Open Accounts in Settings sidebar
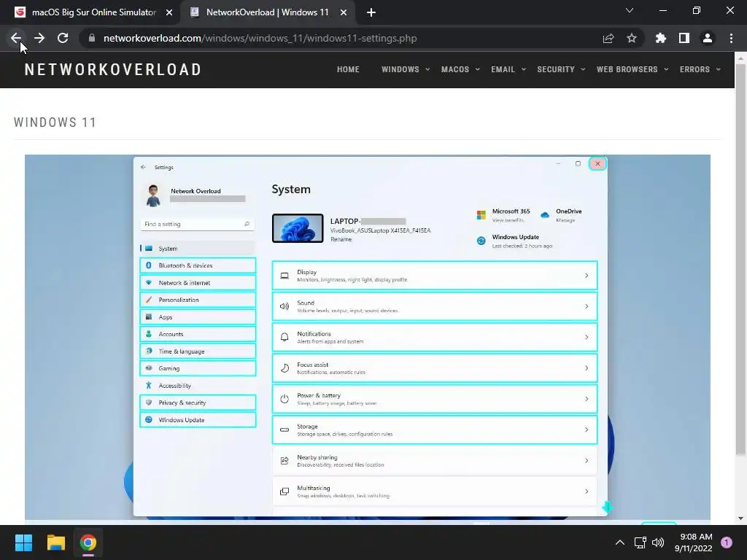The image size is (747, 560). coord(198,334)
